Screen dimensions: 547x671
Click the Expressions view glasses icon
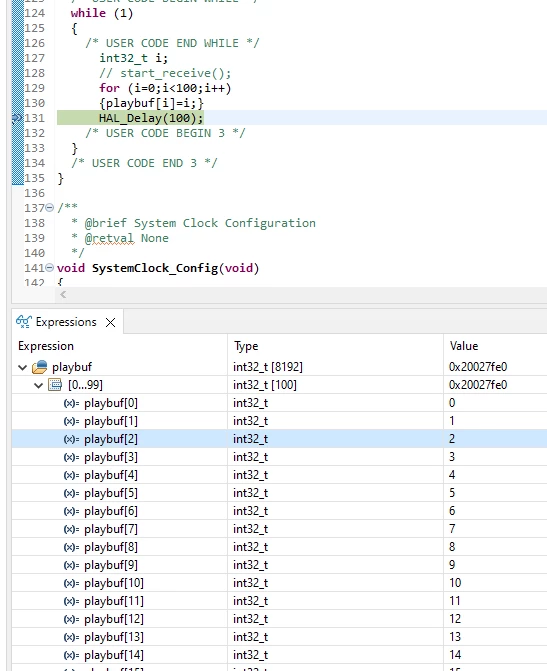click(24, 321)
